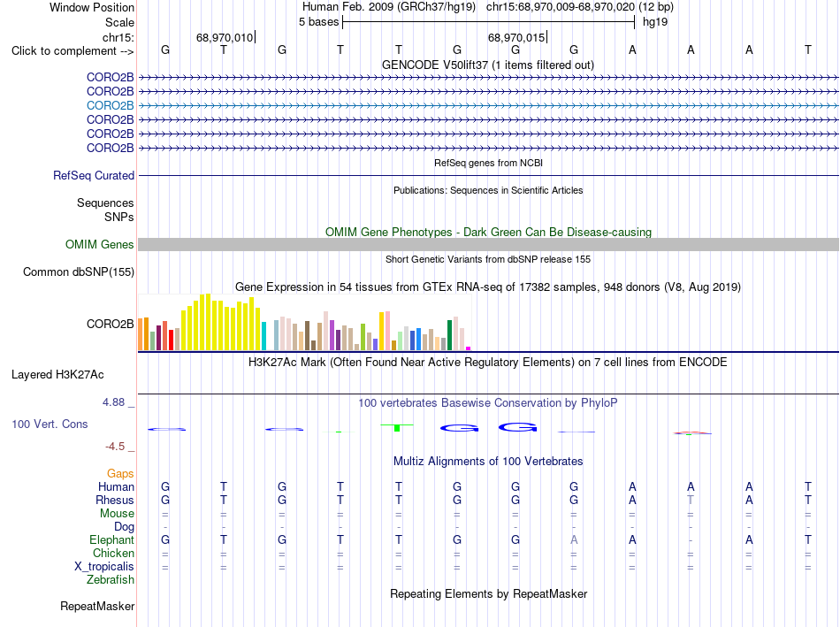The image size is (840, 627).
Task: Click the orange Gaps label
Action: pyautogui.click(x=120, y=474)
